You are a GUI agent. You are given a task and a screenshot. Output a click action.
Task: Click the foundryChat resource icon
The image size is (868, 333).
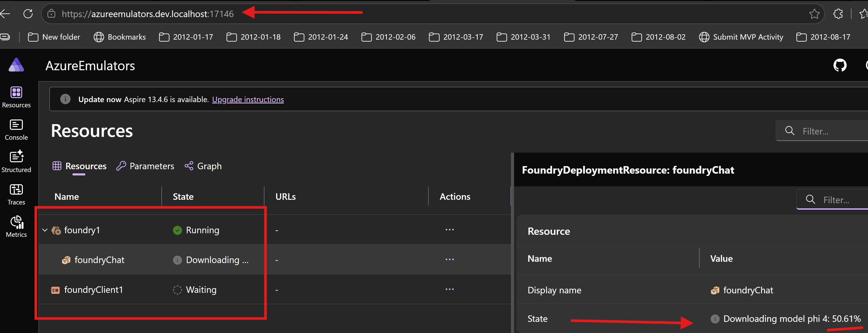pos(66,260)
